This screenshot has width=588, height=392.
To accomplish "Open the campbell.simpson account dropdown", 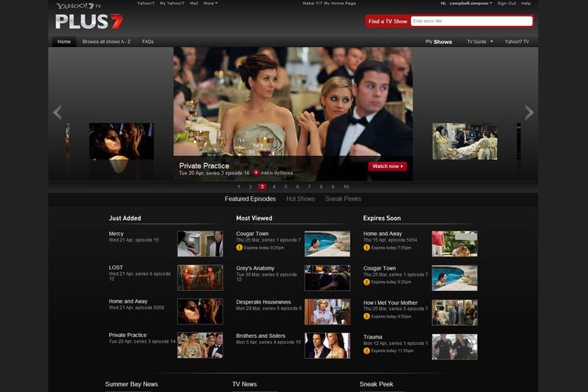I will click(x=470, y=3).
